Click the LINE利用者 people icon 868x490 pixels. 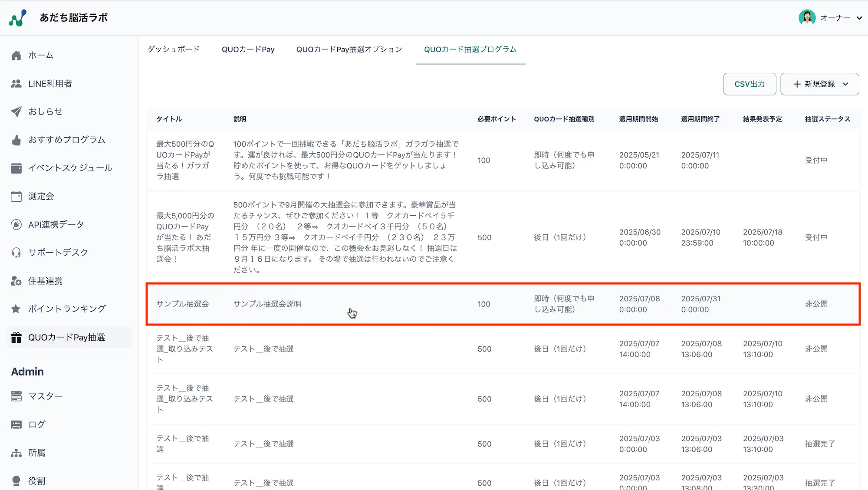pyautogui.click(x=16, y=84)
